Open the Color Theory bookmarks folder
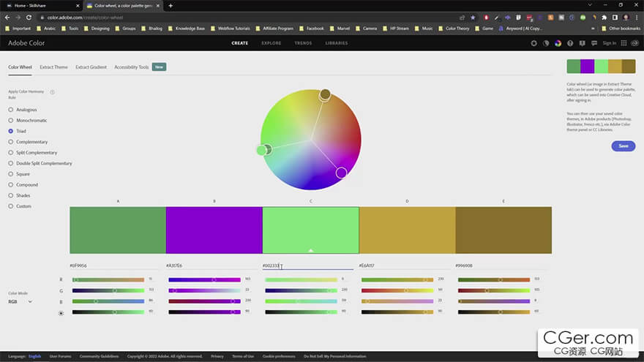Image resolution: width=644 pixels, height=362 pixels. (x=454, y=29)
